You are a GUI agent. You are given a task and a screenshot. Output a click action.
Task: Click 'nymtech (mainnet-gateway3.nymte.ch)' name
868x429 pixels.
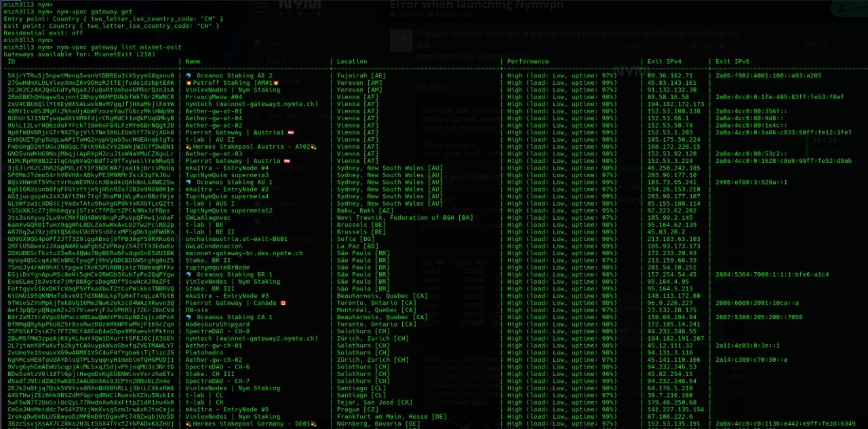tap(252, 104)
